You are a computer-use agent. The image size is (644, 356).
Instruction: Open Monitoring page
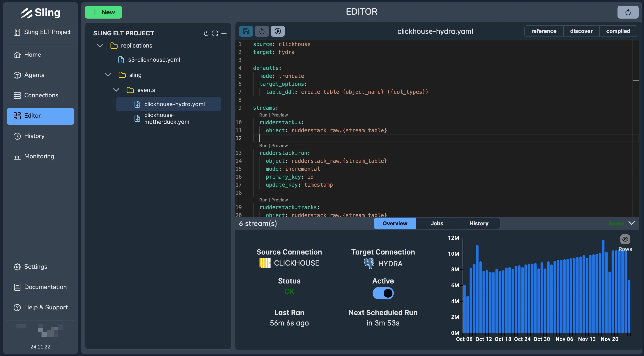40,156
